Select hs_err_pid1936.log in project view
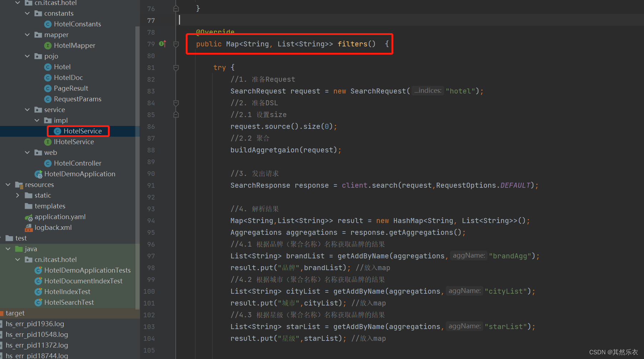644x359 pixels. pyautogui.click(x=35, y=324)
